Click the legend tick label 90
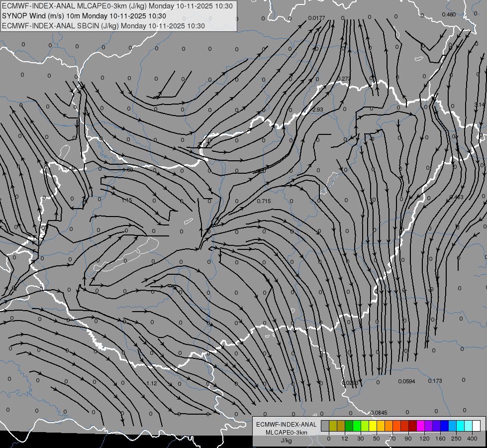 point(408,439)
